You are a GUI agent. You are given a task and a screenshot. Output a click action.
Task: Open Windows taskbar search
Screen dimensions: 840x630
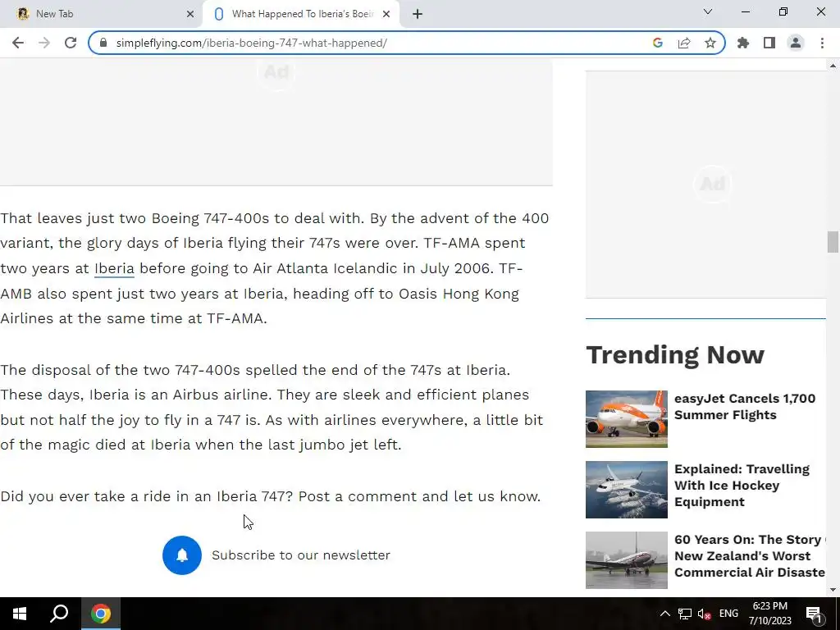[x=59, y=614]
